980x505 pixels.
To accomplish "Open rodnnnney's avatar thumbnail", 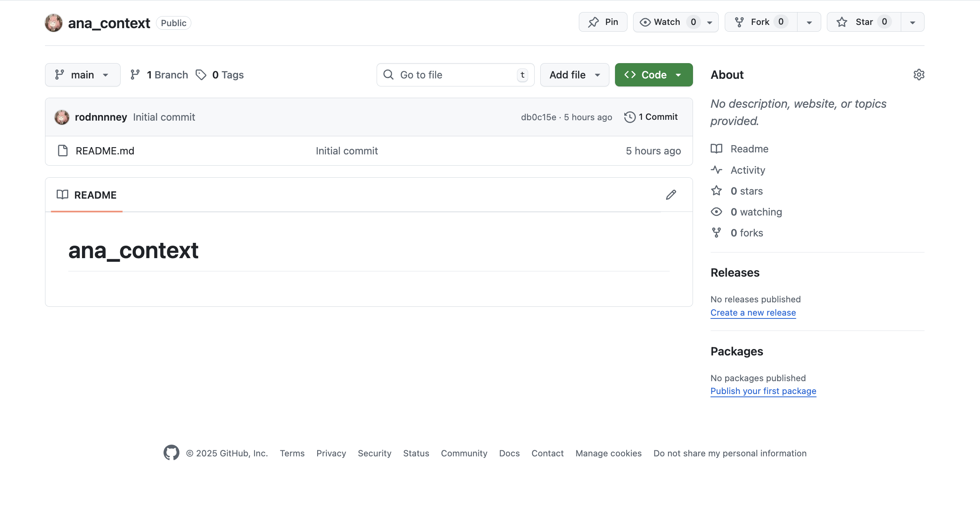I will 62,117.
